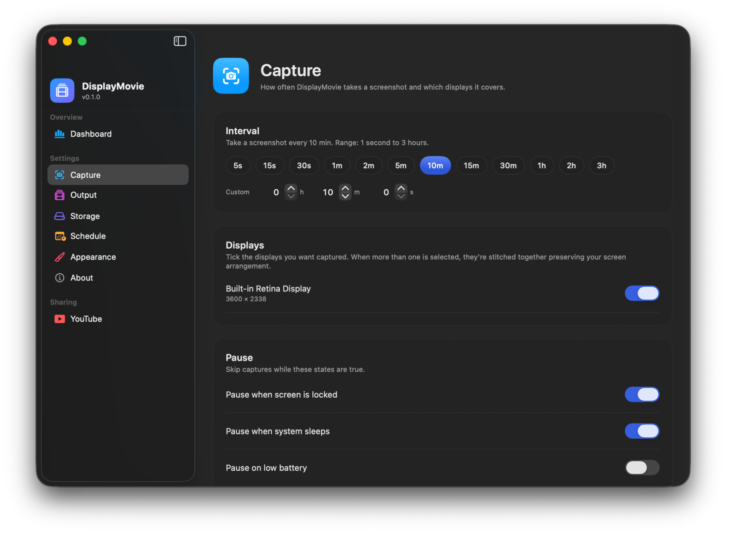Click the 3600 × 2338 resolution text
Screen dimensions: 756x534
[246, 299]
